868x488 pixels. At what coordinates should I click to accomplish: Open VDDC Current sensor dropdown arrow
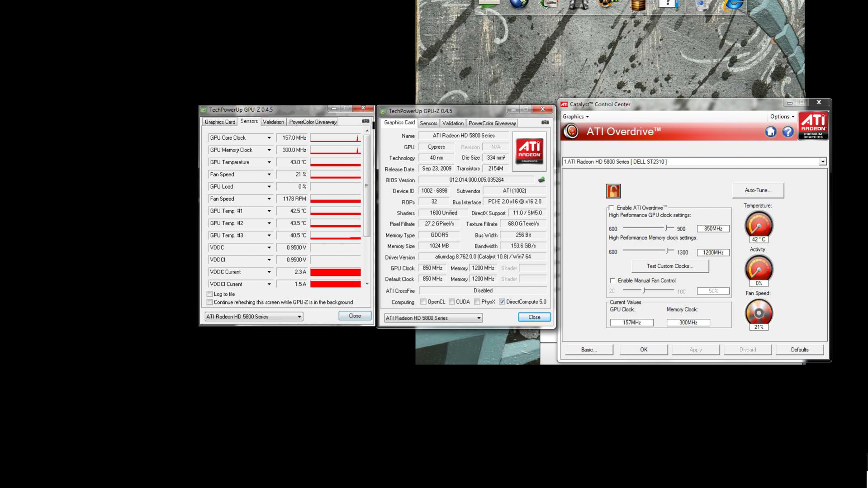[269, 272]
